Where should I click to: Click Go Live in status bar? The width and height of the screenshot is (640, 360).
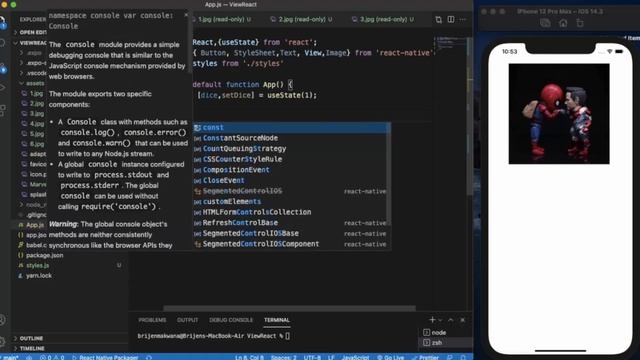[390, 357]
